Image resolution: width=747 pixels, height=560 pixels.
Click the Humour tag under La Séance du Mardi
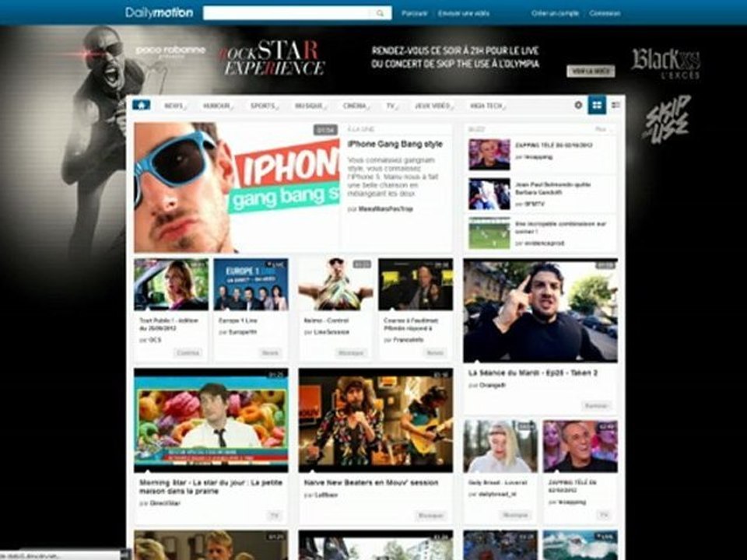pyautogui.click(x=596, y=406)
